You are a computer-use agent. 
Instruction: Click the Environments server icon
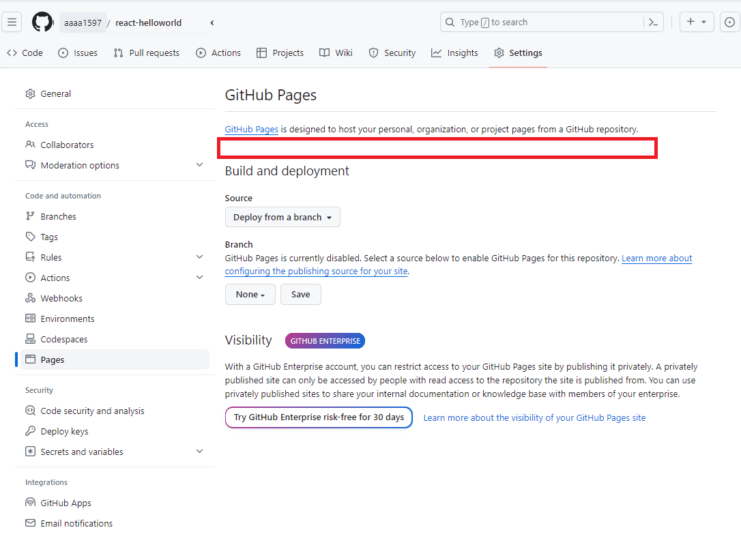point(30,318)
